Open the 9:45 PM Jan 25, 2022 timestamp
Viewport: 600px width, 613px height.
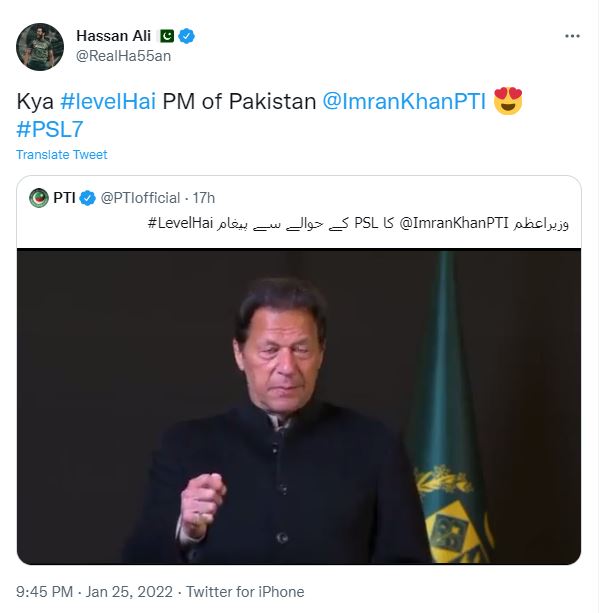tap(94, 592)
